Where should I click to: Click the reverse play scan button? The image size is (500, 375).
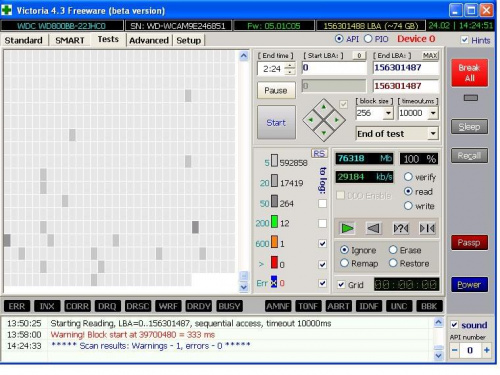click(373, 229)
